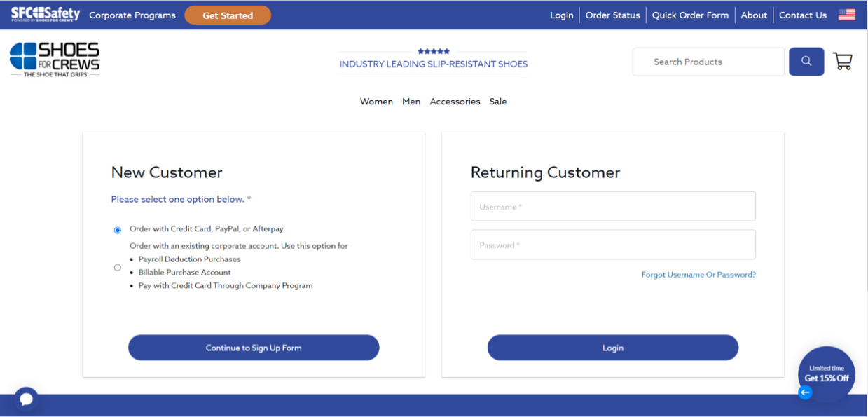Open the About link

pos(754,15)
